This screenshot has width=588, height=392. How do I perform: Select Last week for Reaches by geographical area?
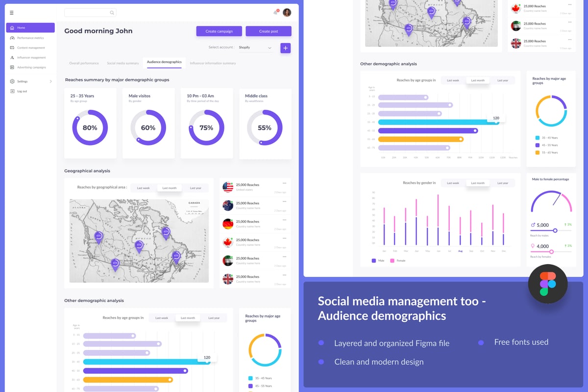pos(144,188)
